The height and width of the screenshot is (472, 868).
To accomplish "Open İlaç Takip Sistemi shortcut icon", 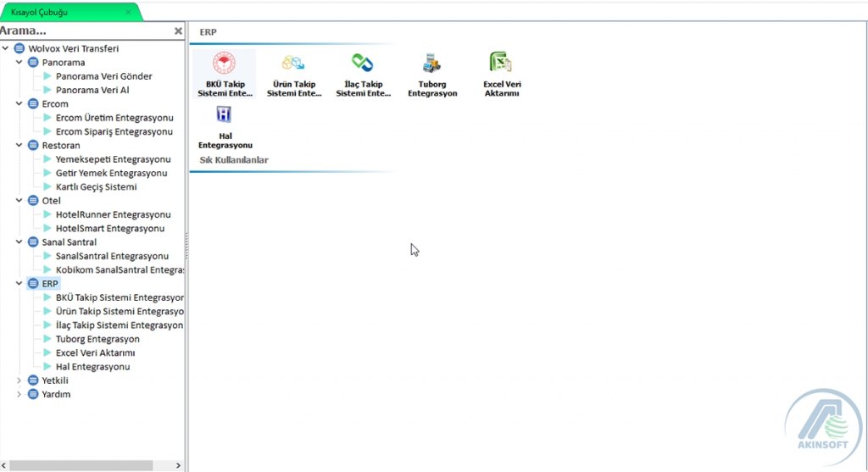I will [363, 63].
